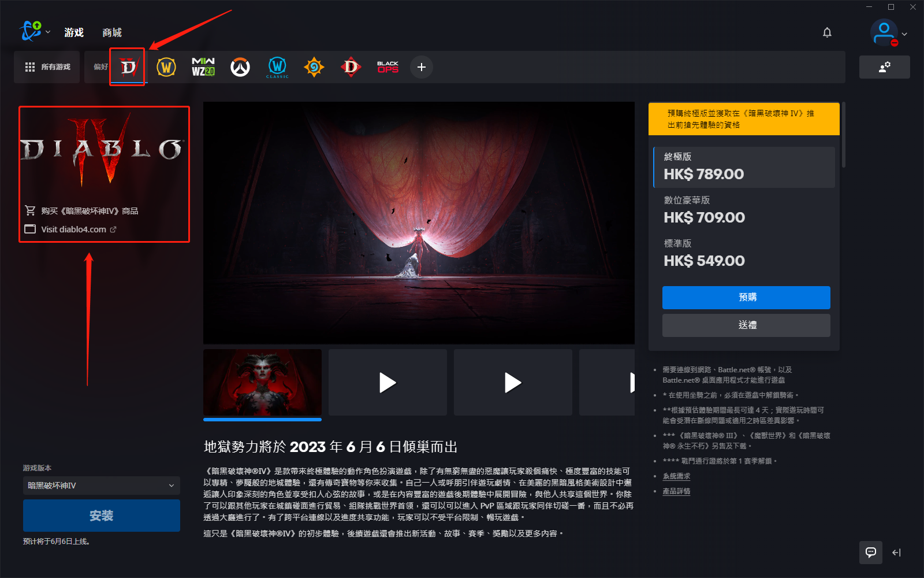Select the Lilith artwork thumbnail

point(262,382)
